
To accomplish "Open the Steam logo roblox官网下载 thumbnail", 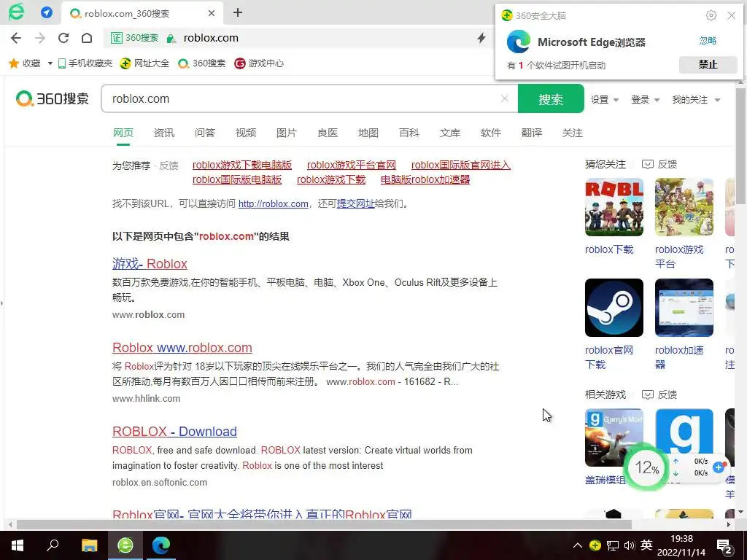I will tap(614, 308).
